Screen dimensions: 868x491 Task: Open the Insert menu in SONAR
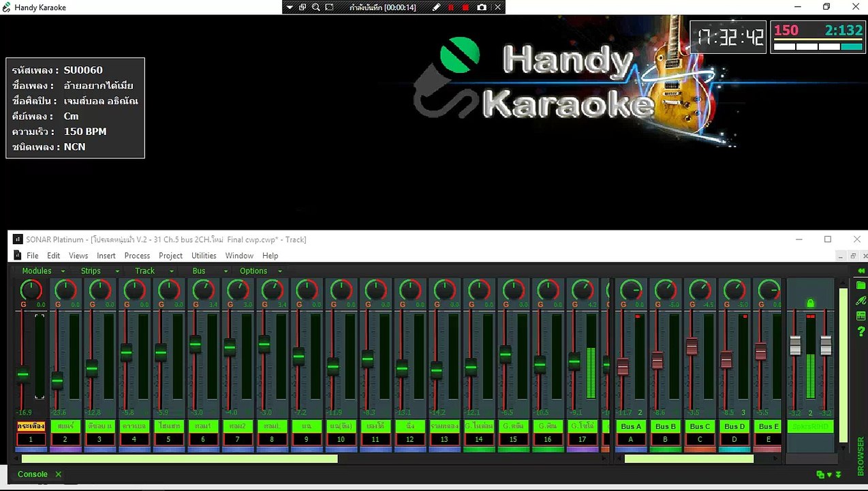coord(106,256)
